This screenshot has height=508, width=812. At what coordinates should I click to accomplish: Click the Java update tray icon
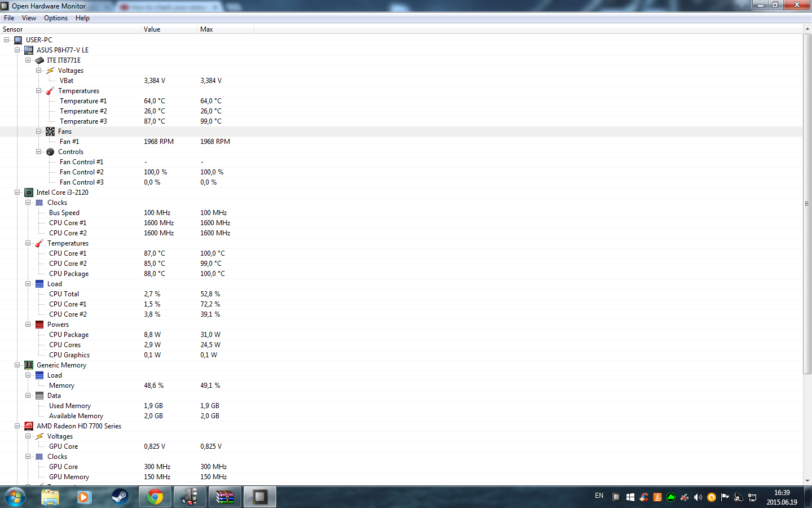[x=657, y=497]
